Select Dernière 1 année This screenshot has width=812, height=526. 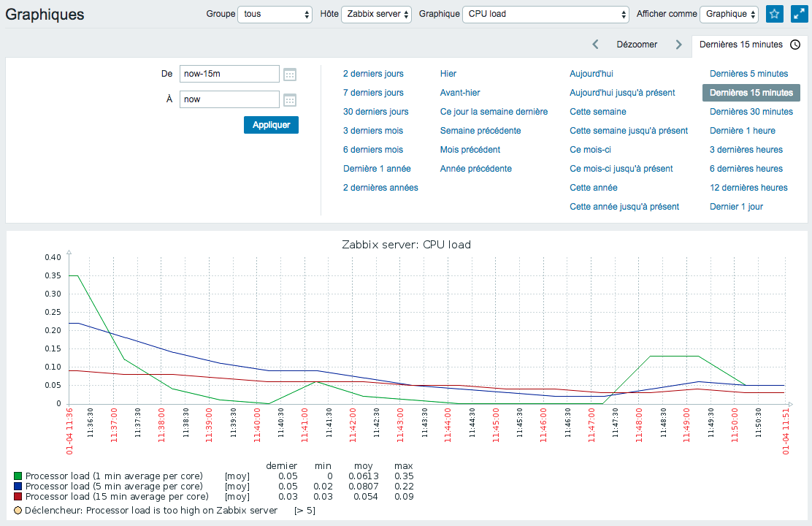coord(377,169)
